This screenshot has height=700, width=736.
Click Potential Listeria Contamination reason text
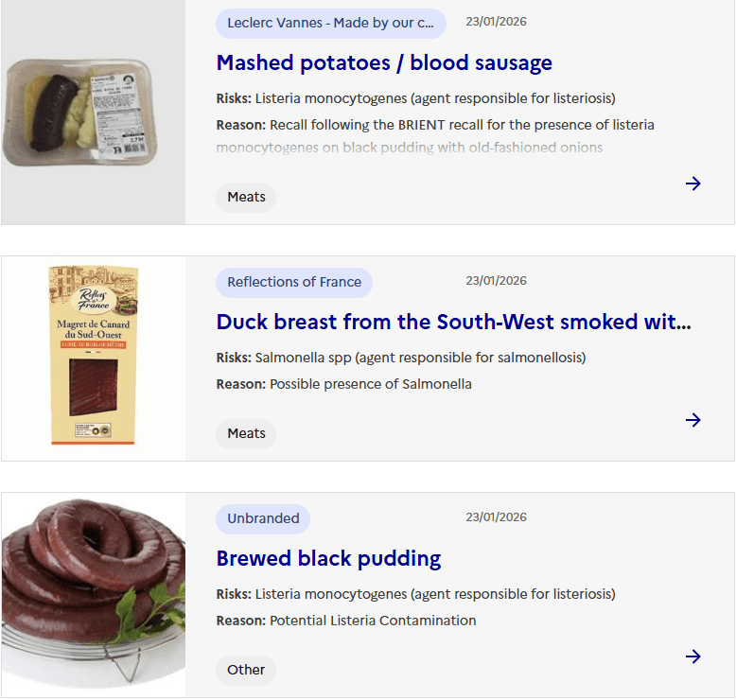373,621
